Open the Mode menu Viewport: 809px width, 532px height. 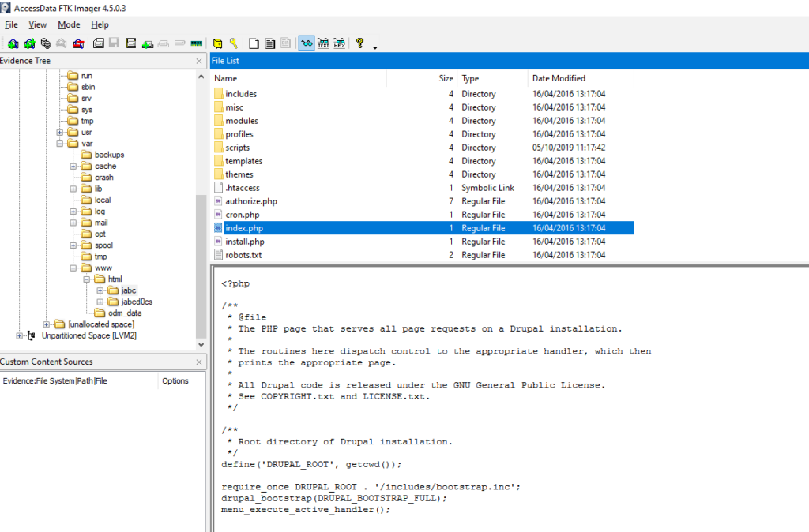pyautogui.click(x=69, y=24)
